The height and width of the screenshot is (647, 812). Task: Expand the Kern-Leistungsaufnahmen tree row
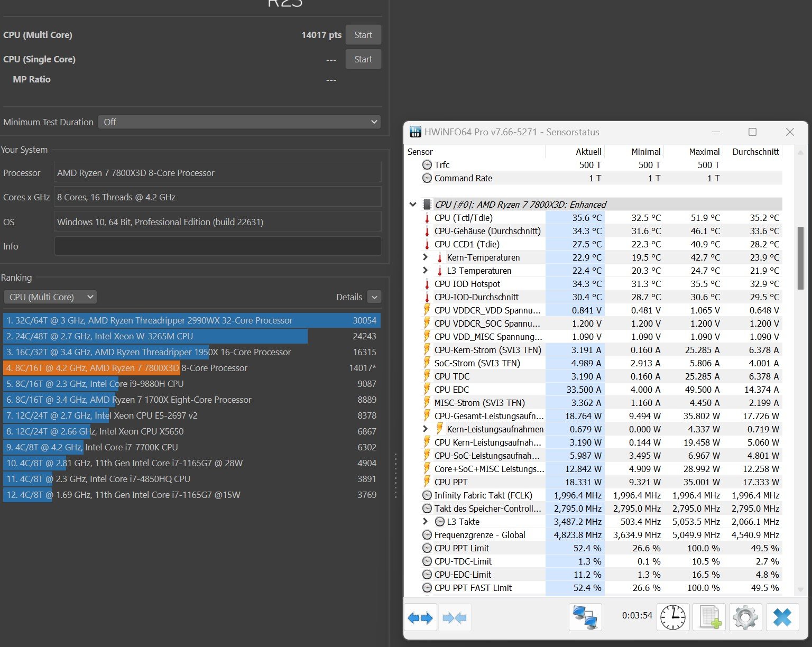coord(425,429)
